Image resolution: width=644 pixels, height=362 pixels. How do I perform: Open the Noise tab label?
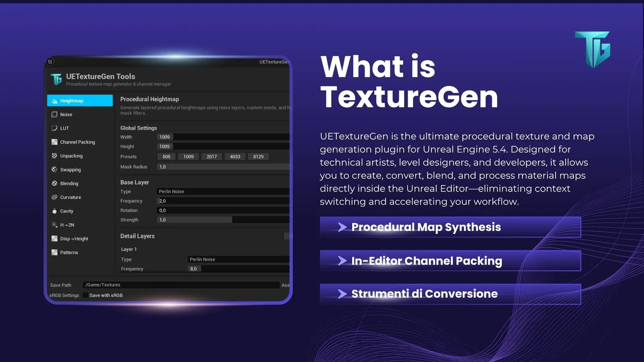pyautogui.click(x=66, y=115)
